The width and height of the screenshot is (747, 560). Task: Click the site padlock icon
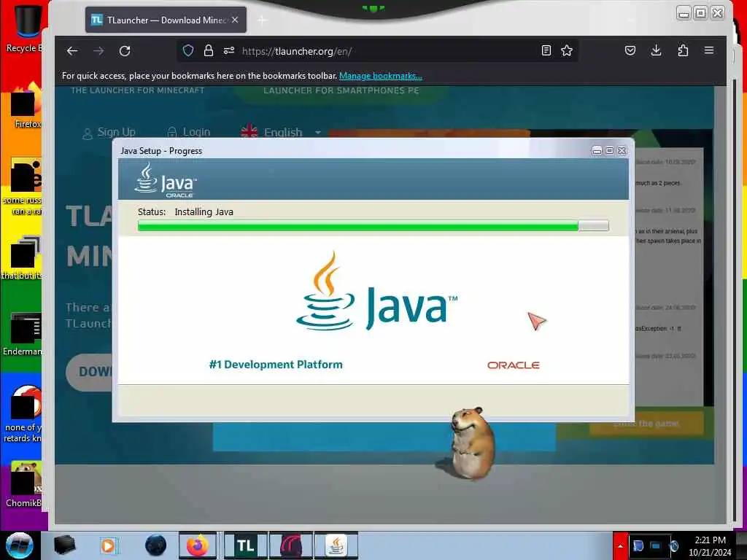point(208,50)
